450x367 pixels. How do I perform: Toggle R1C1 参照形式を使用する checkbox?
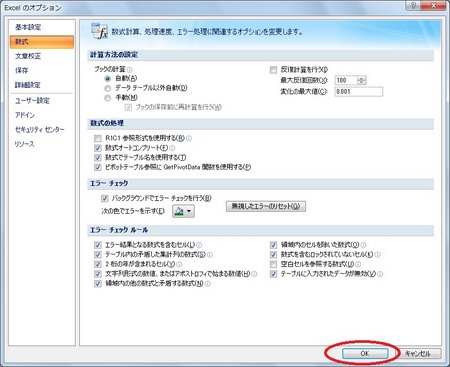point(98,138)
